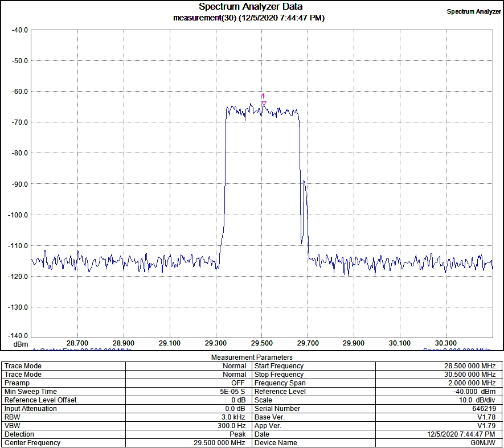Select the "Detection" parameter label

click(19, 434)
